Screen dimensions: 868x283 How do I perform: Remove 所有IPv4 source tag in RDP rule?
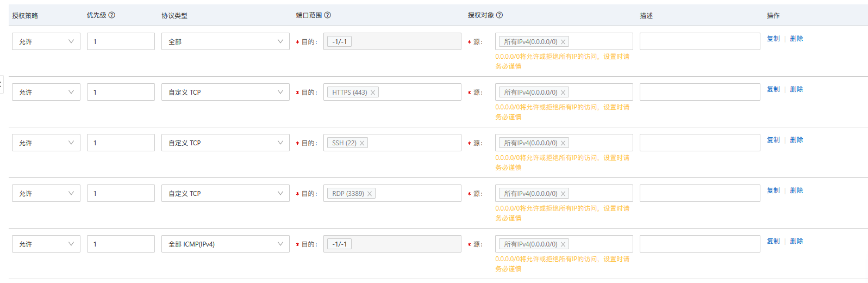coord(563,194)
